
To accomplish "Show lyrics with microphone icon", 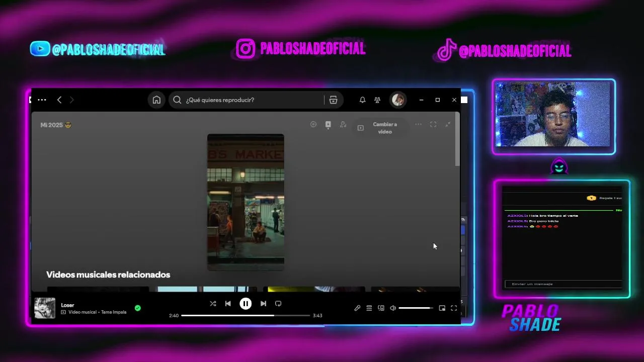I will [357, 308].
